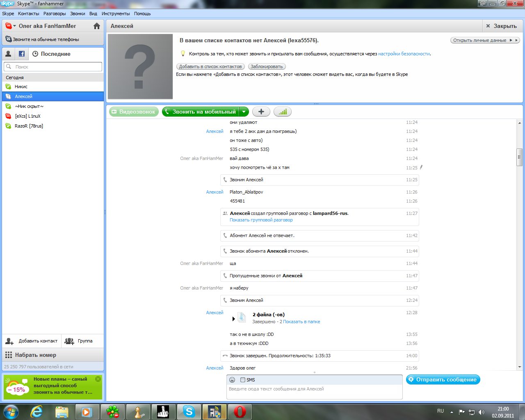Open the Windows Start menu
Image resolution: width=525 pixels, height=420 pixels.
click(x=11, y=411)
